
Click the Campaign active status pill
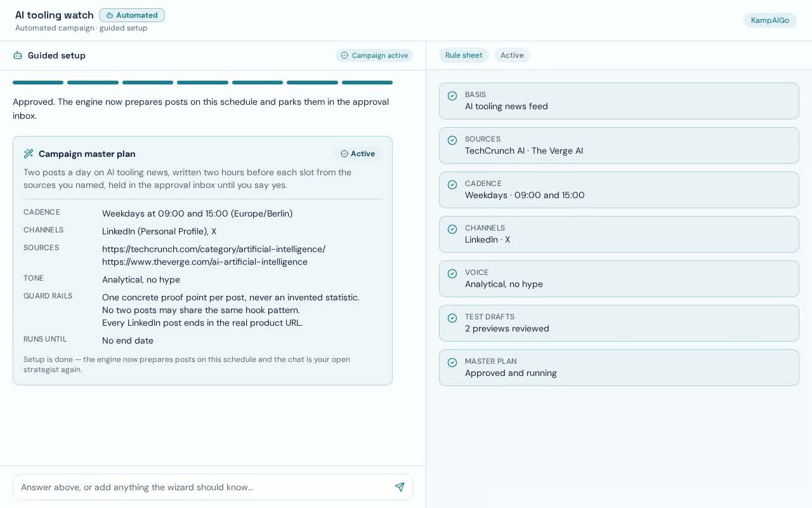[374, 55]
